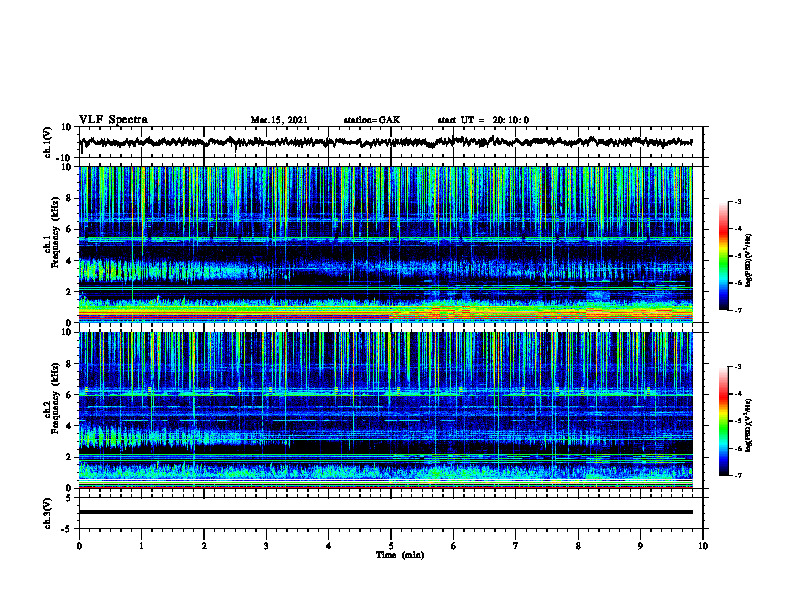Click the time axis tick label "0"
Viewport: 792px width, 612px height.
click(79, 546)
